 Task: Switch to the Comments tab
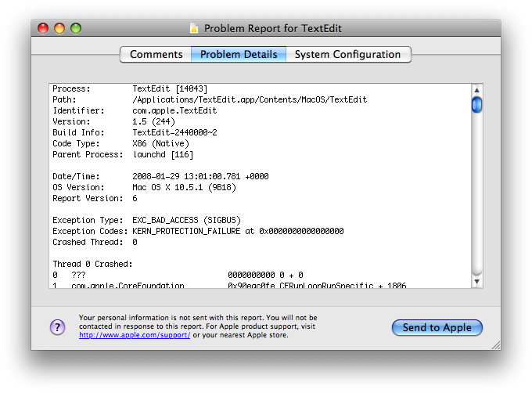click(x=156, y=55)
